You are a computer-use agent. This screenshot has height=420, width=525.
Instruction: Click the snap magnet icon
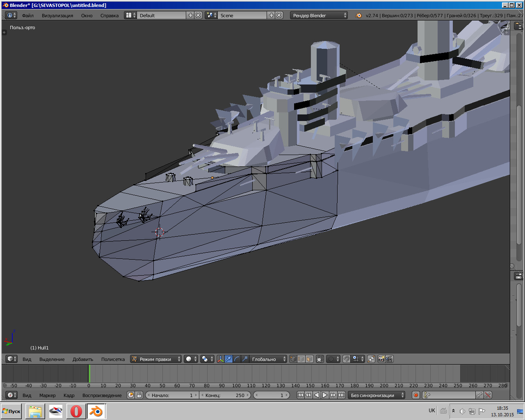coord(347,359)
